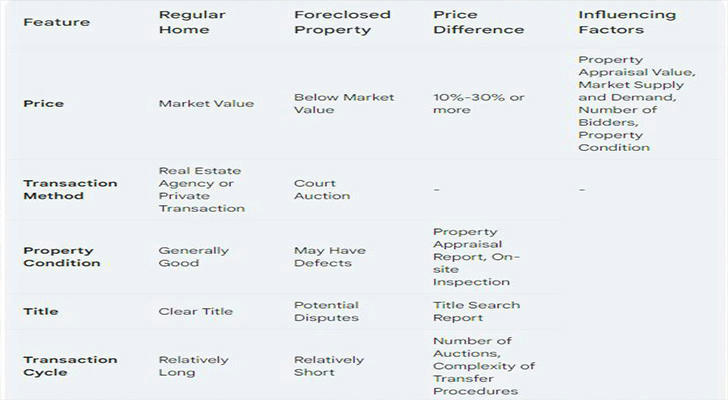Click the Transaction Cycle row label

[70, 366]
